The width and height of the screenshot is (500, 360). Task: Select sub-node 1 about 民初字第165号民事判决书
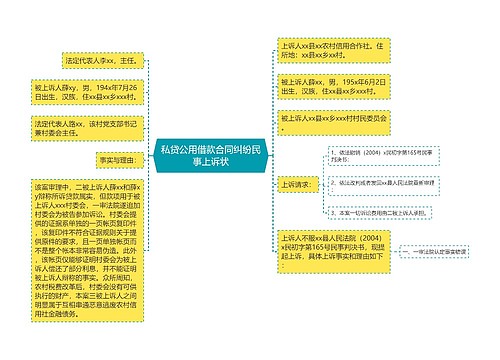tap(384, 156)
